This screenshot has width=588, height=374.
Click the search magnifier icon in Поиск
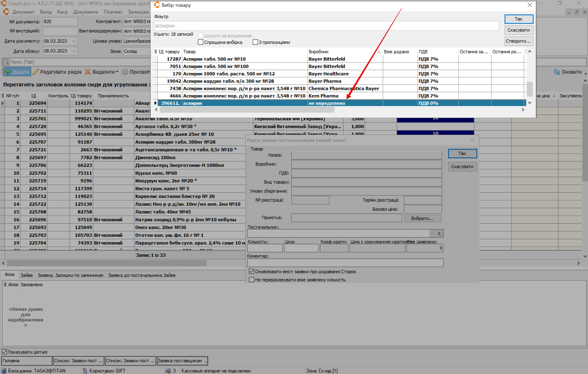[6, 62]
